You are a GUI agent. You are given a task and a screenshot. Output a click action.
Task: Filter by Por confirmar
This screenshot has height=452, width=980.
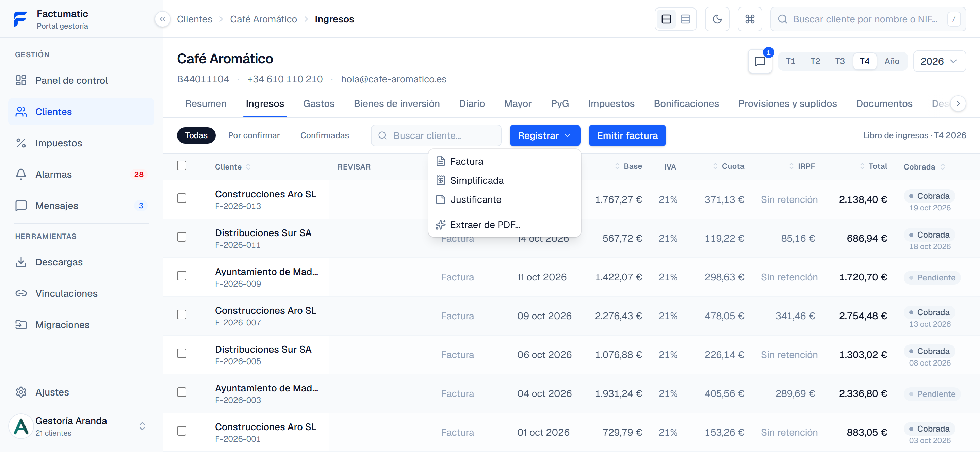[x=254, y=135]
